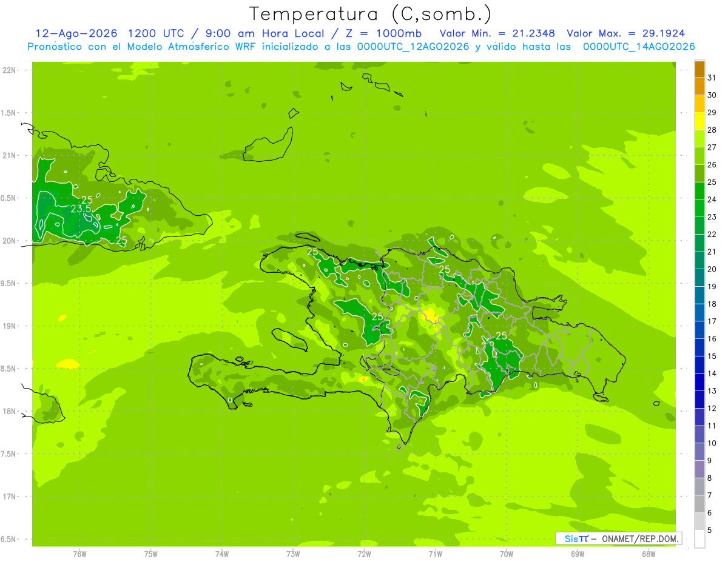
Task: Click the "20" legend scale label
Action: pyautogui.click(x=712, y=269)
